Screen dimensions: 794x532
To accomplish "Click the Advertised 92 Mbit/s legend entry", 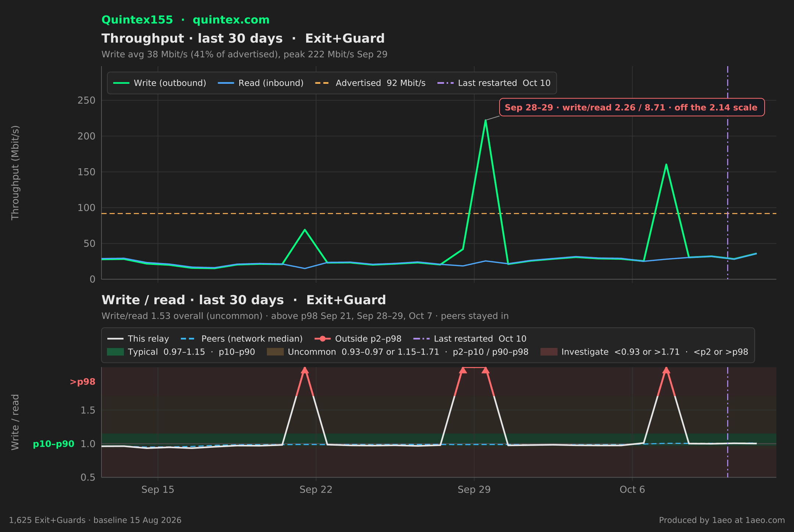I will (x=370, y=83).
